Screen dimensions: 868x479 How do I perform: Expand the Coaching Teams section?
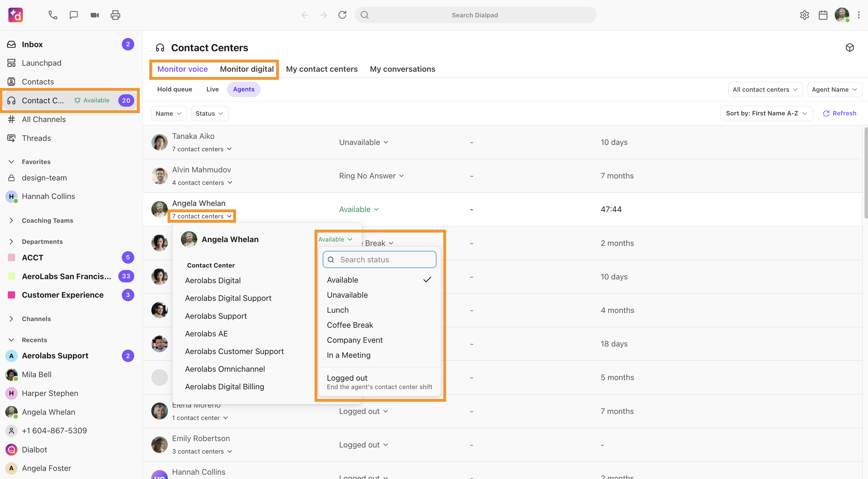point(11,220)
